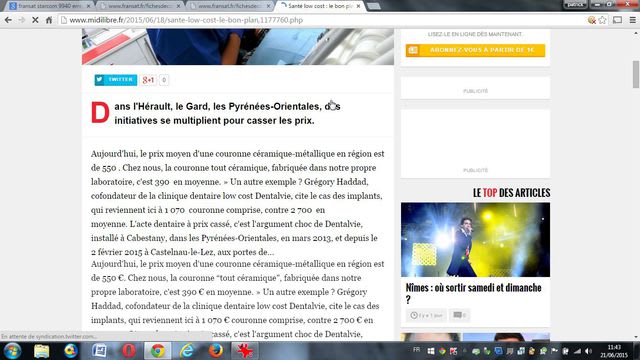Share the article via the Twitter button
This screenshot has width=640, height=360.
tap(116, 80)
